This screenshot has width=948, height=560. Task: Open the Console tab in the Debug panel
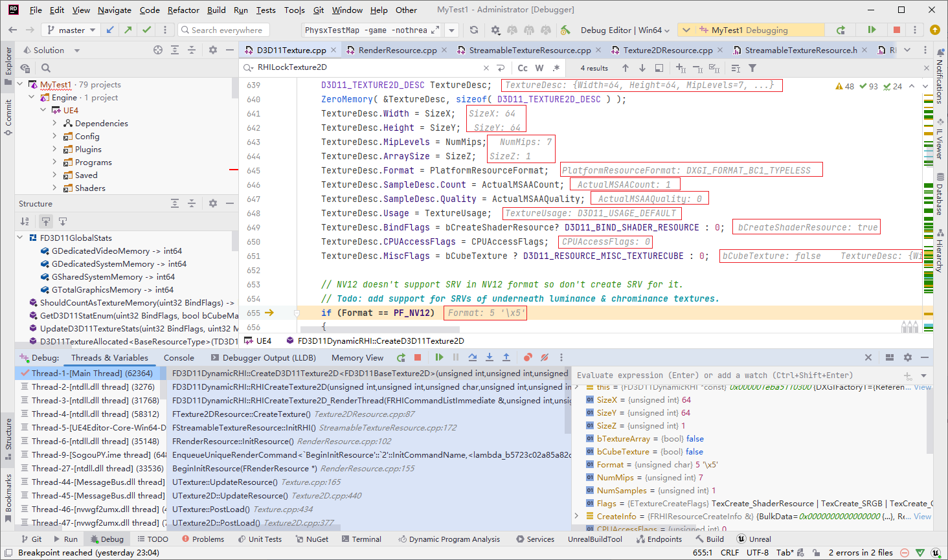[x=179, y=357]
